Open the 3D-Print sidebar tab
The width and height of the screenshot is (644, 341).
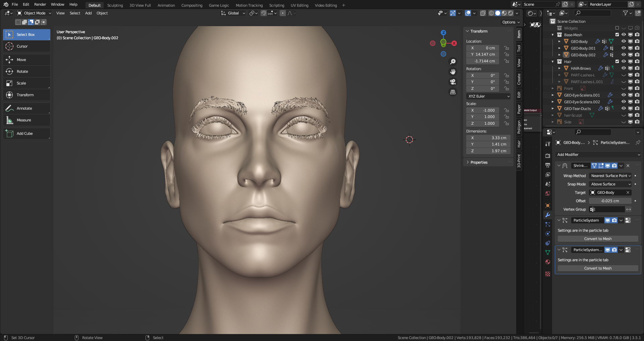point(519,161)
